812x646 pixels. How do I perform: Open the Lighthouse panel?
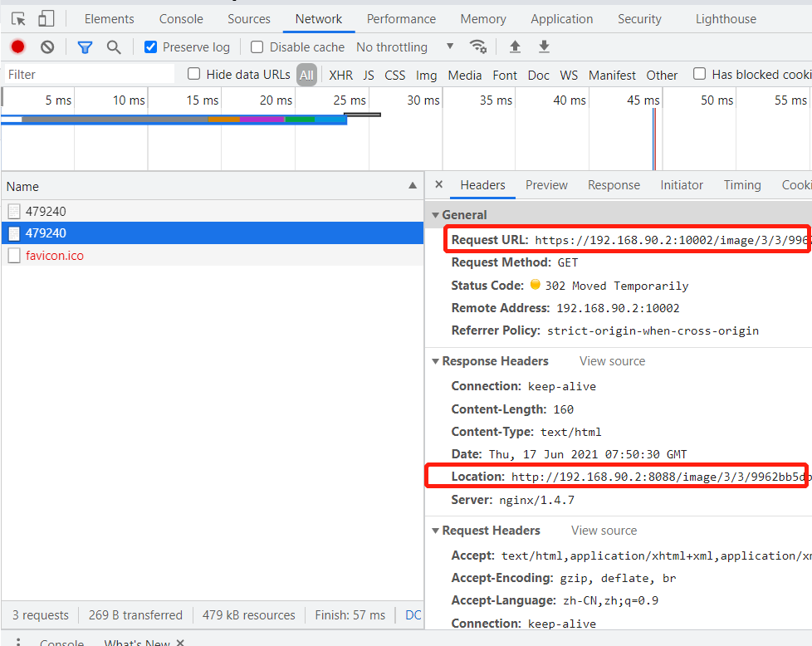point(726,19)
